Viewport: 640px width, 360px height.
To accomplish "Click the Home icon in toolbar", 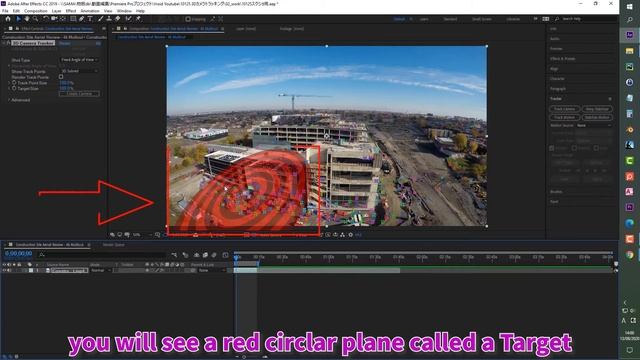I will tap(8, 19).
